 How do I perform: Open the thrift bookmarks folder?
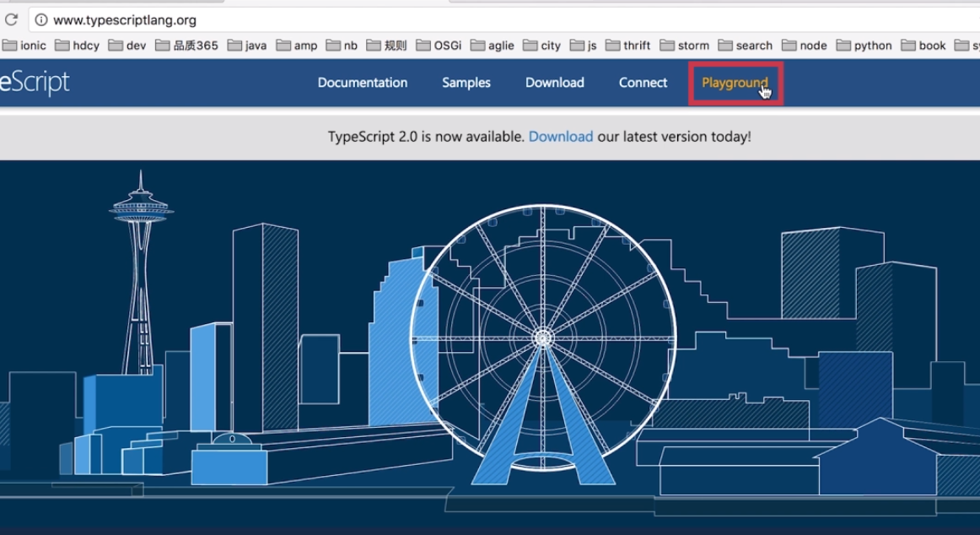(628, 46)
